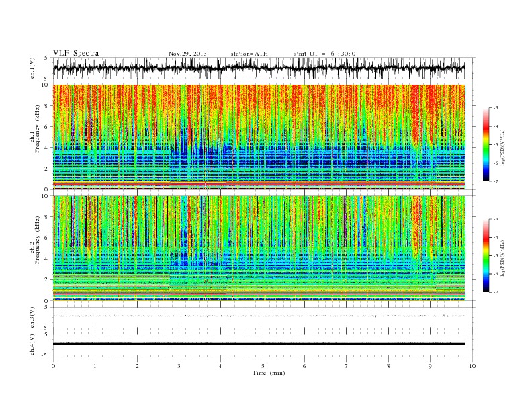Image resolution: width=532 pixels, height=411 pixels.
Task: Click the "3" minute tick label
Action: 179,366
